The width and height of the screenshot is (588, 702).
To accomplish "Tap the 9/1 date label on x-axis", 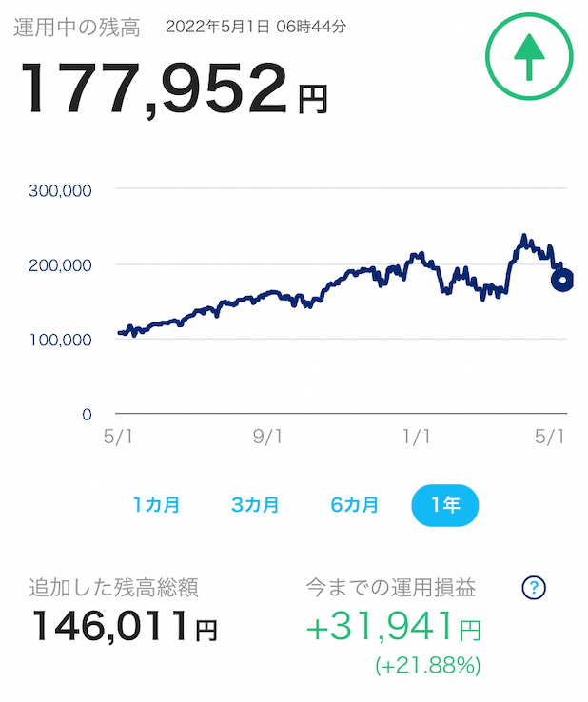I will [x=267, y=437].
